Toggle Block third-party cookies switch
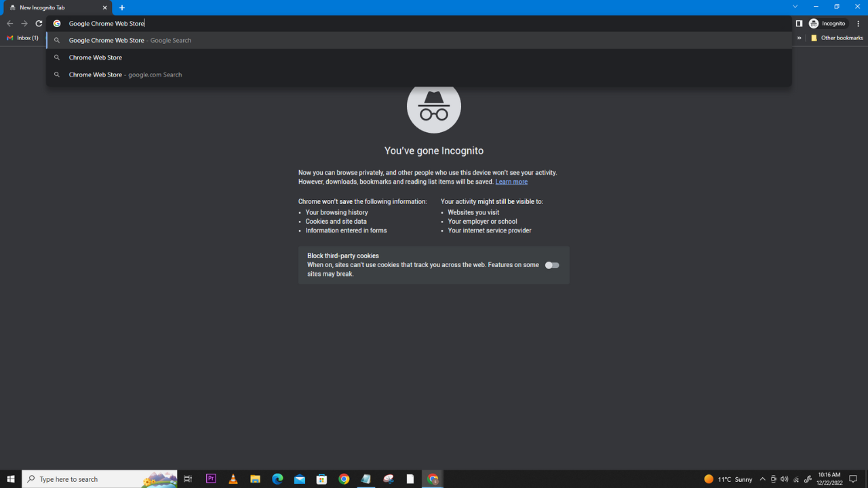Image resolution: width=868 pixels, height=488 pixels. (552, 265)
